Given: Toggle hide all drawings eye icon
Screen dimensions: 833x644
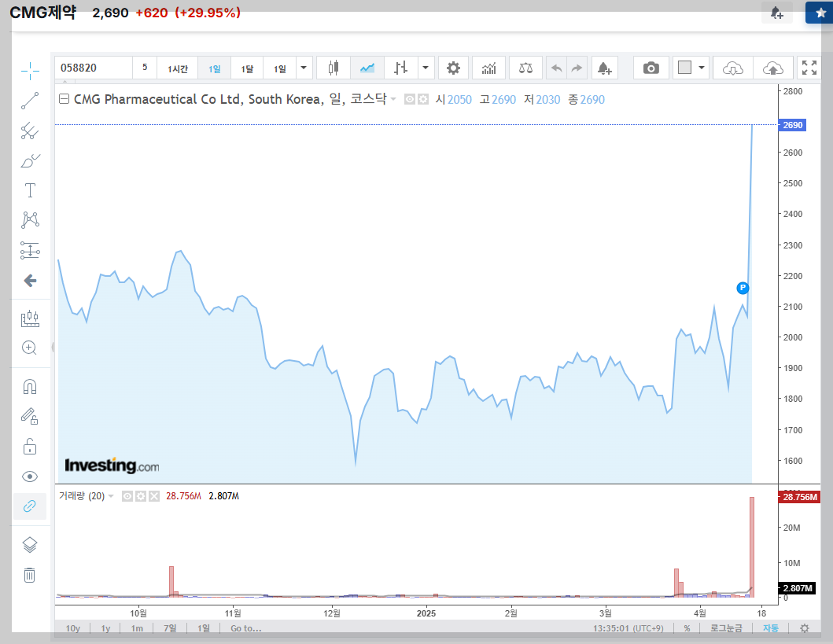Looking at the screenshot, I should tap(30, 477).
